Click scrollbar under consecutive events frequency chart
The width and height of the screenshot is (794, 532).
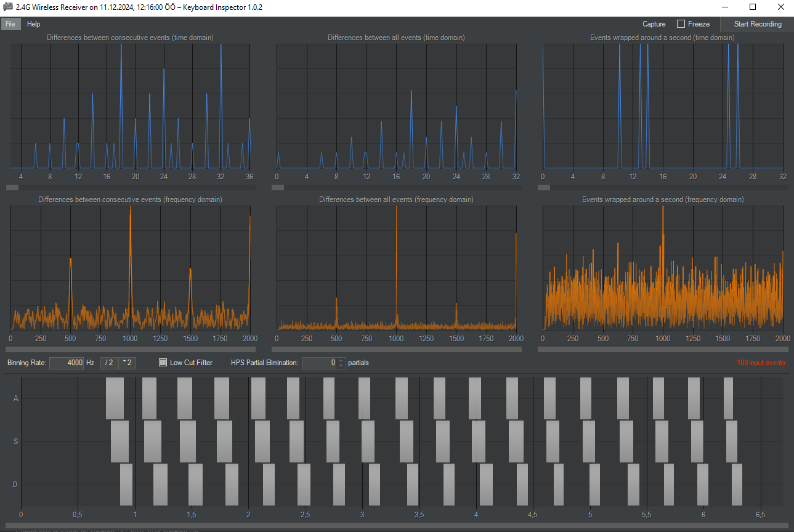pyautogui.click(x=131, y=349)
